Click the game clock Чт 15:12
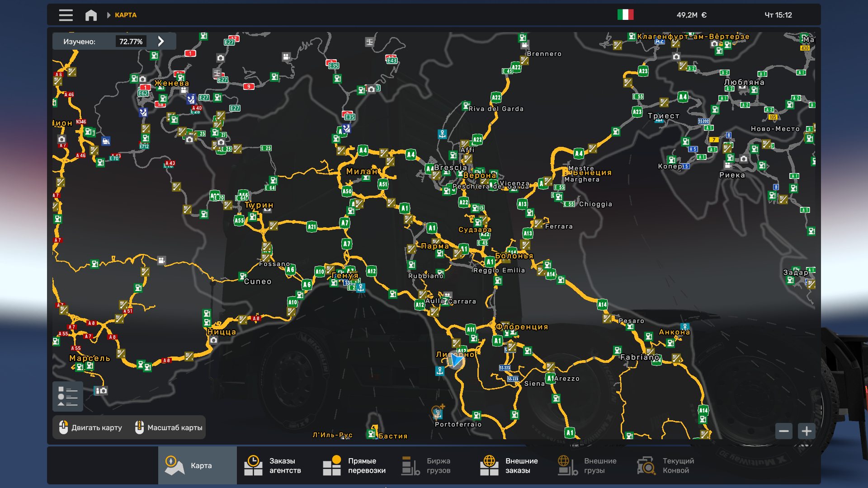Screen dimensions: 868x488 (x=778, y=15)
